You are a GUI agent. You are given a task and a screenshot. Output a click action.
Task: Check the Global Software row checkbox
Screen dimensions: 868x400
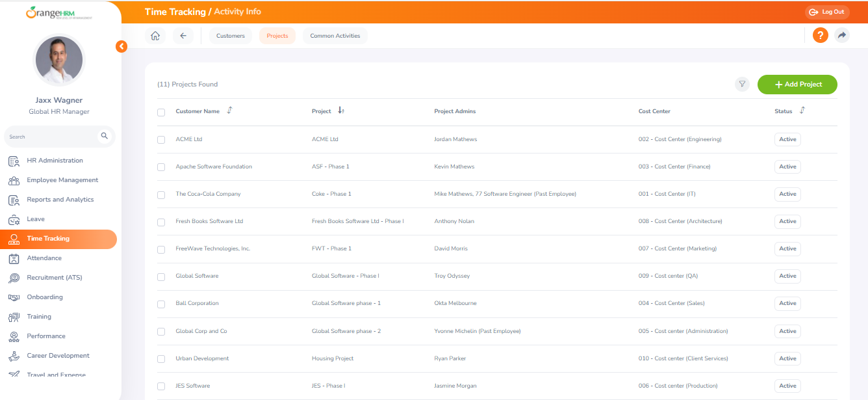161,276
